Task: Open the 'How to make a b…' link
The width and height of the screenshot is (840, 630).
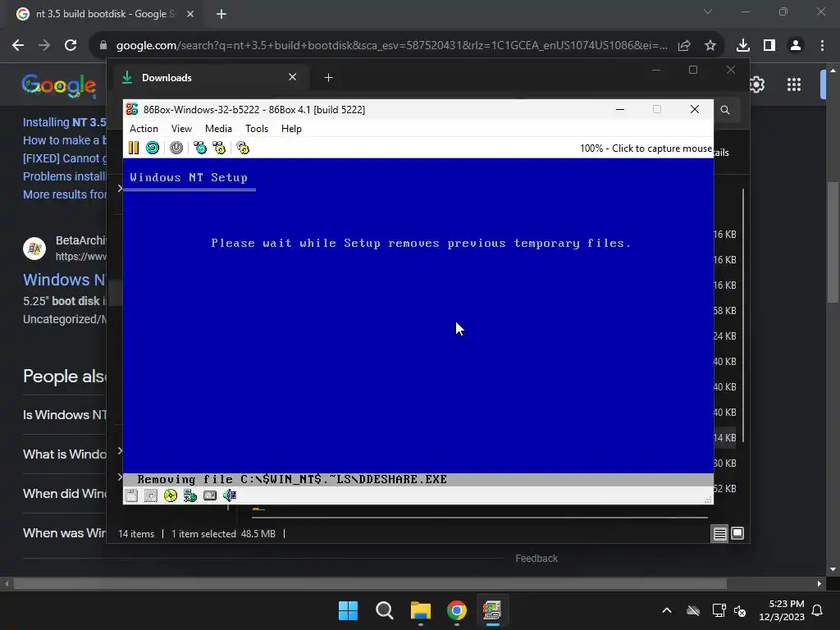Action: (x=64, y=140)
